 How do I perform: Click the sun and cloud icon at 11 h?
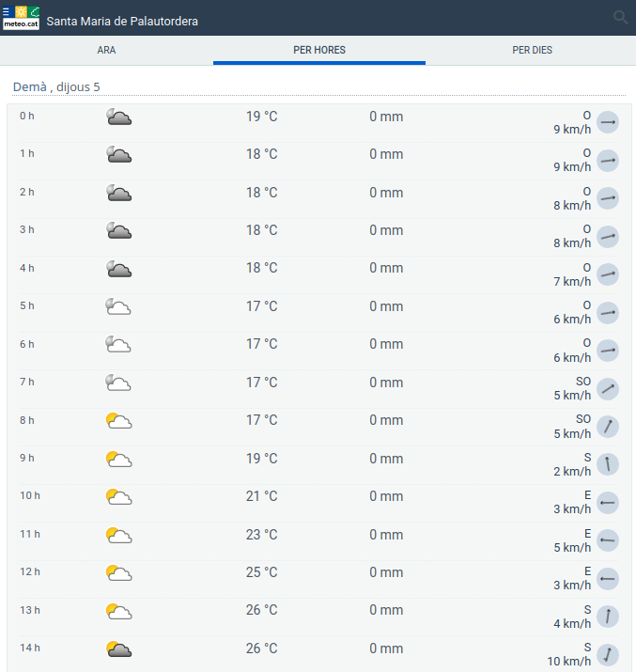[x=118, y=535]
